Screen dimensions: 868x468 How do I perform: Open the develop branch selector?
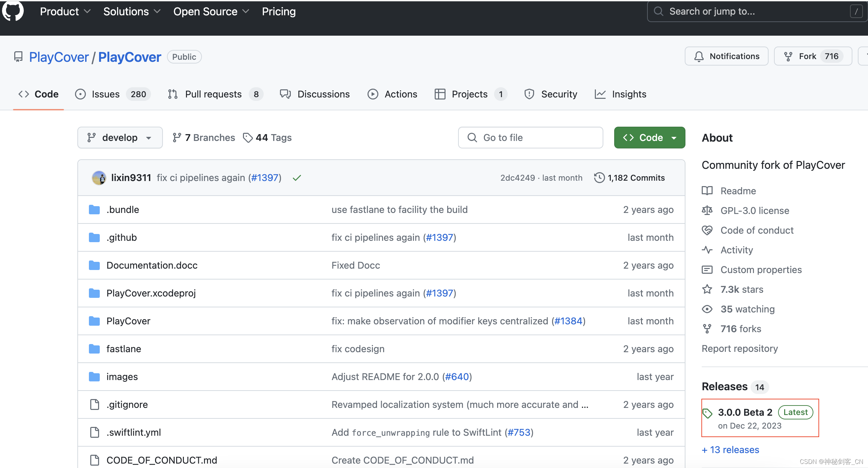click(120, 138)
